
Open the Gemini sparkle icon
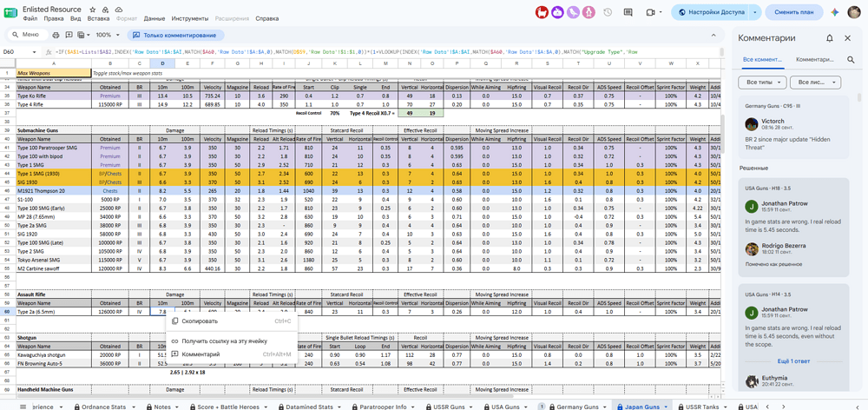pyautogui.click(x=835, y=12)
